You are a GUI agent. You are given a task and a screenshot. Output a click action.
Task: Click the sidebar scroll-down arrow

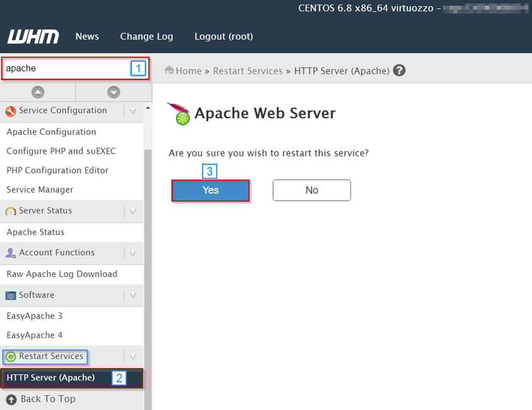pos(113,92)
